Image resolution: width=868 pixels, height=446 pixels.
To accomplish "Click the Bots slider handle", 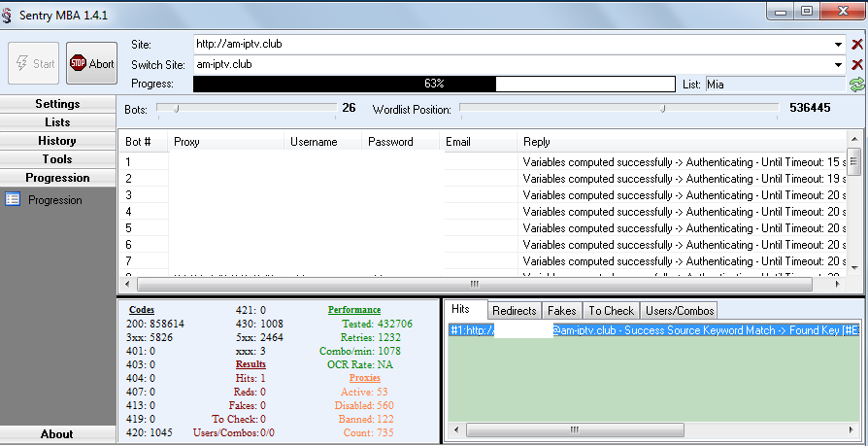I will [176, 109].
